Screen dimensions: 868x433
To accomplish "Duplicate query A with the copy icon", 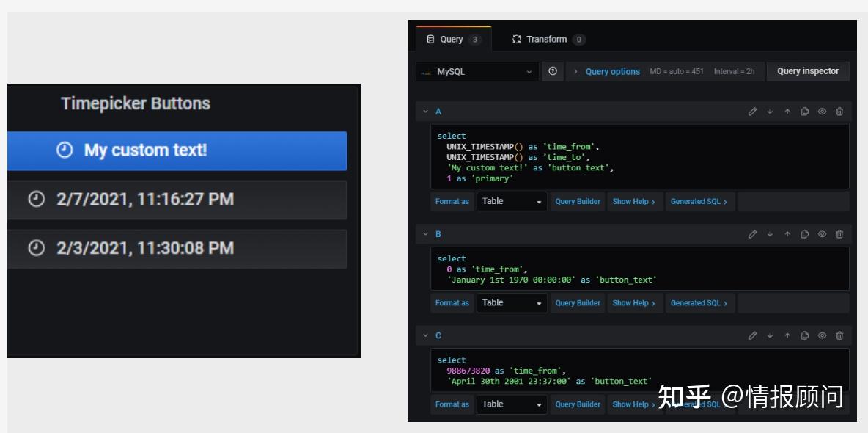I will pyautogui.click(x=804, y=112).
